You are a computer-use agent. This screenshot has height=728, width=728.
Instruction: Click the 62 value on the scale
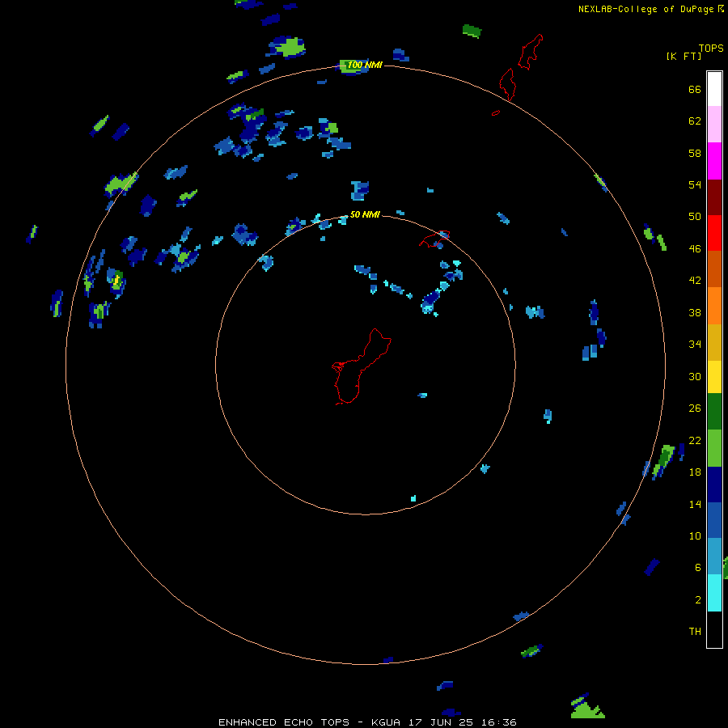click(695, 121)
